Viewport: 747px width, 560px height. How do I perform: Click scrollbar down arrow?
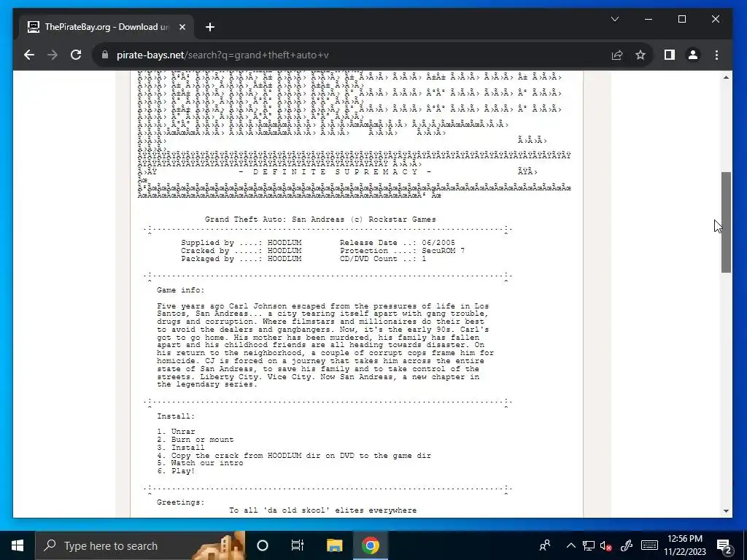pyautogui.click(x=726, y=511)
